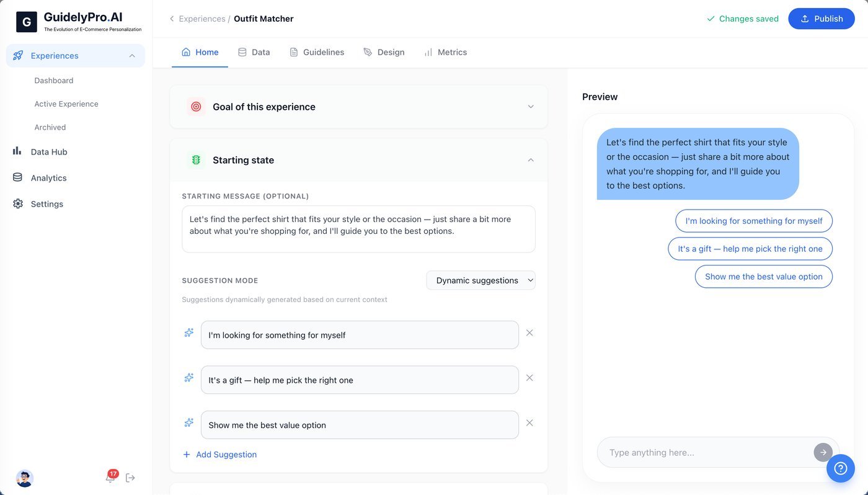
Task: Expand the Goal of this experience section
Action: click(x=530, y=107)
